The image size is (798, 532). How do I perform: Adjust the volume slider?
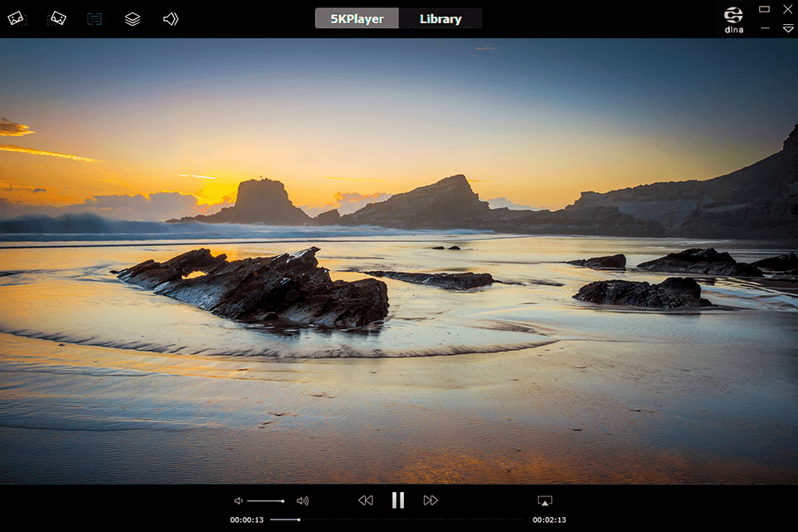pos(266,500)
